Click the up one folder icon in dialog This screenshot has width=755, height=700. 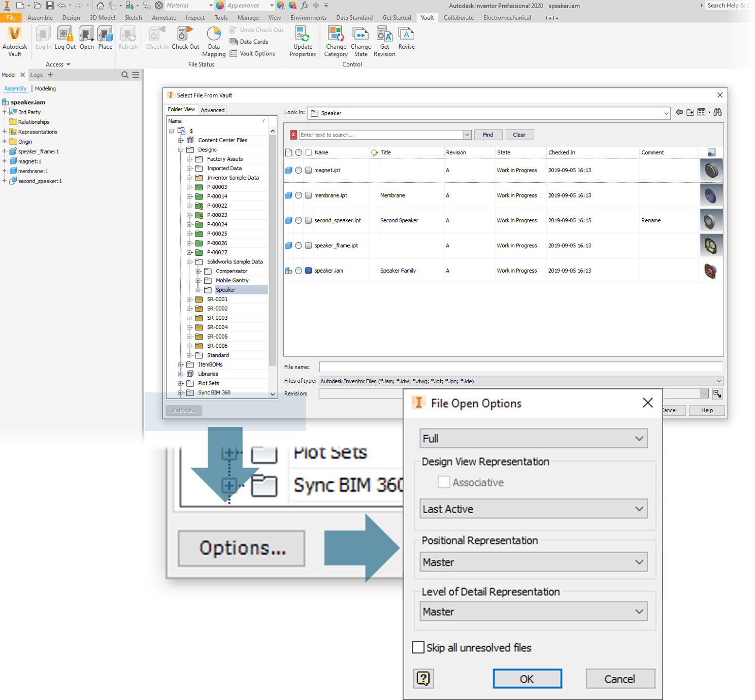690,113
